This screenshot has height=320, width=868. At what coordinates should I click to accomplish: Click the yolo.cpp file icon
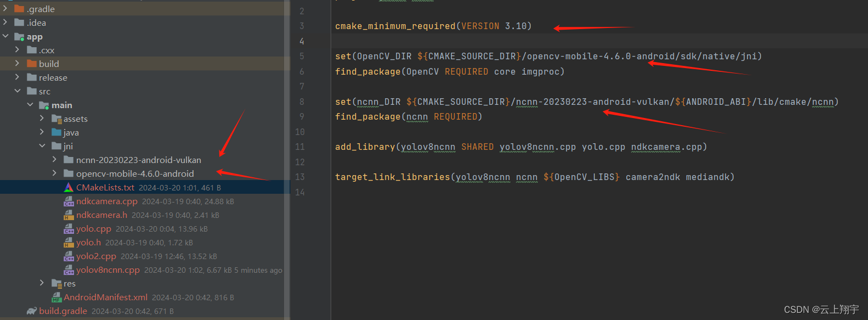(69, 229)
